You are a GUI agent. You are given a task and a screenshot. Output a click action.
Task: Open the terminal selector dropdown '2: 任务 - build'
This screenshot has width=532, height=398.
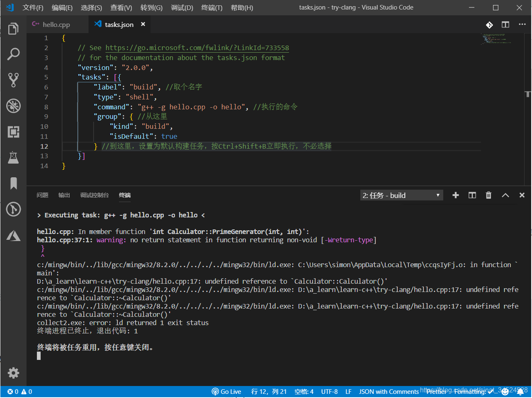401,195
